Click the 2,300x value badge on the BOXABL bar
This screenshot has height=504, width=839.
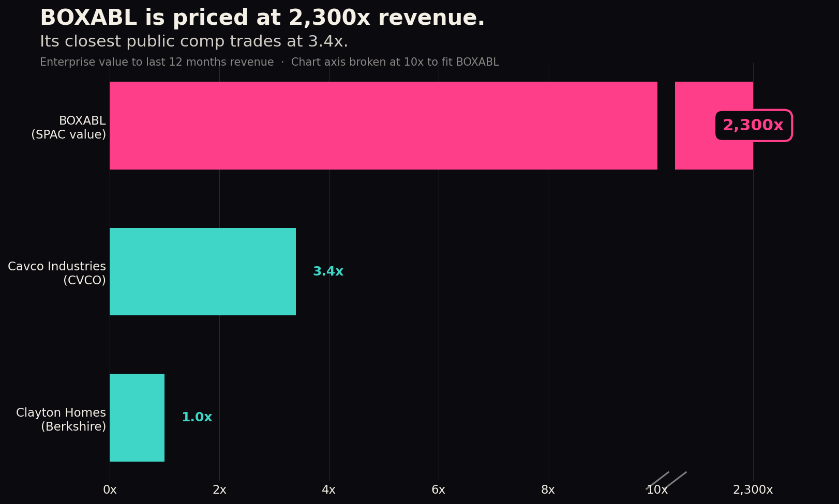[x=754, y=126]
